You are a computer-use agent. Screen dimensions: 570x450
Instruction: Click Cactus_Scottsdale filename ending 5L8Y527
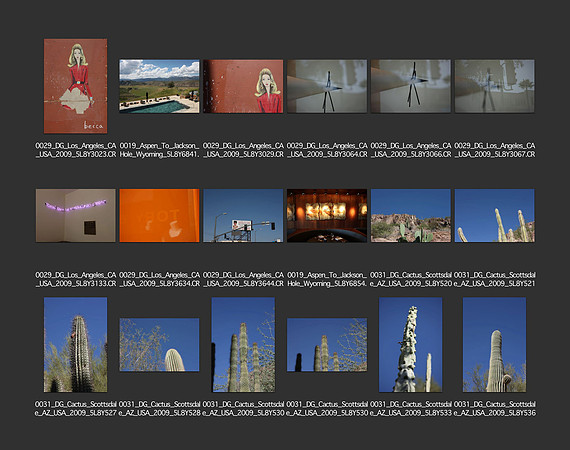click(x=76, y=409)
